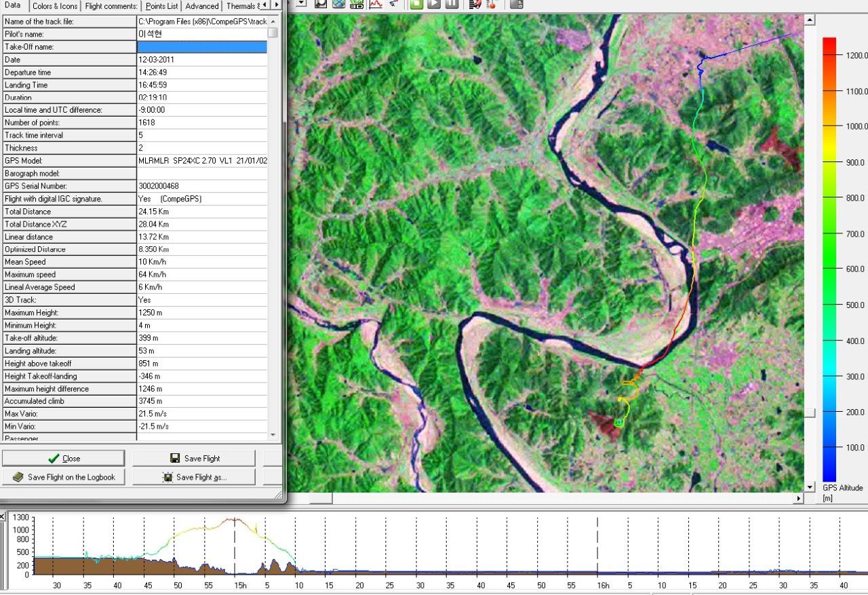Click the map vertical scrollbar down arrow

tap(810, 487)
